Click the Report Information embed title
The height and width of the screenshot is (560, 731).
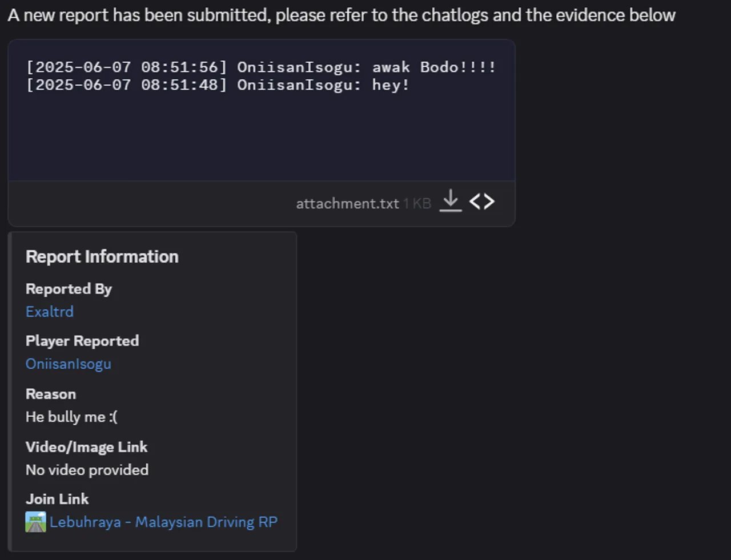(102, 257)
